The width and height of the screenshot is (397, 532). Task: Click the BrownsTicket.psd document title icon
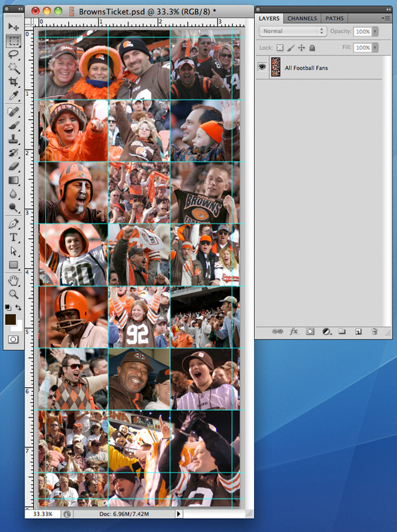(x=71, y=11)
